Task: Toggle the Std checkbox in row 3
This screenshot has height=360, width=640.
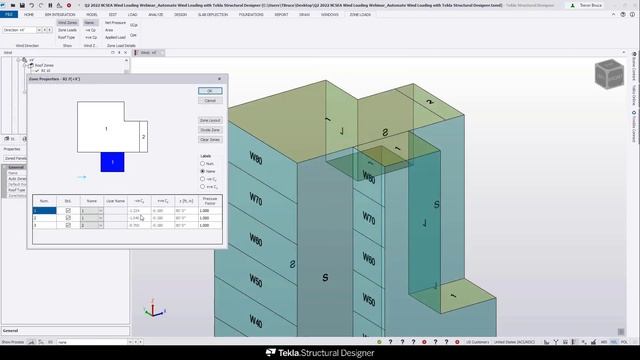Action: pos(68,225)
